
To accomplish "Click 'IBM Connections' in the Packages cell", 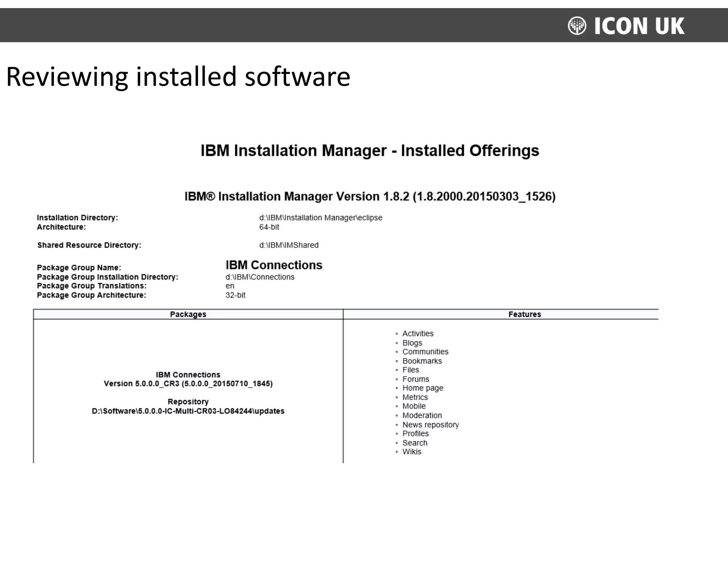I will pyautogui.click(x=188, y=375).
